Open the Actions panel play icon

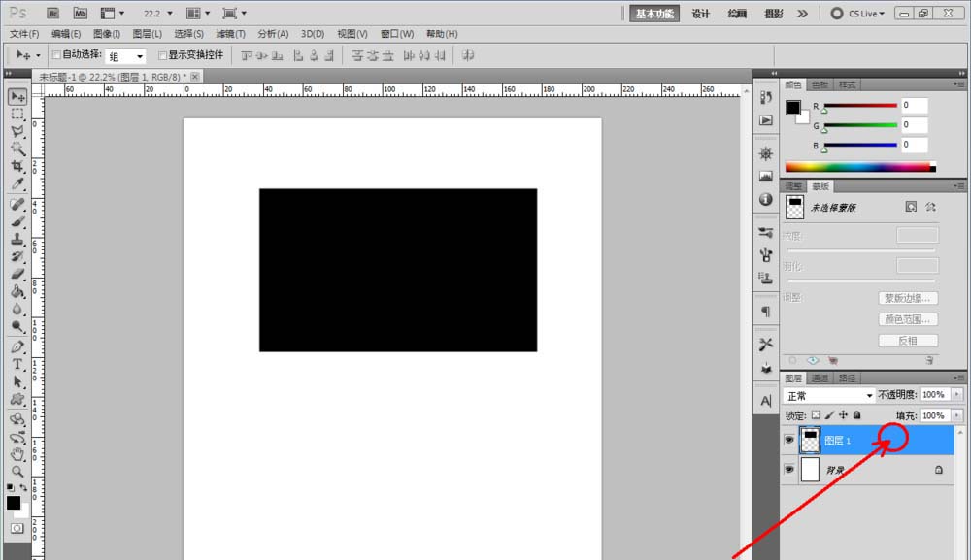pos(766,120)
